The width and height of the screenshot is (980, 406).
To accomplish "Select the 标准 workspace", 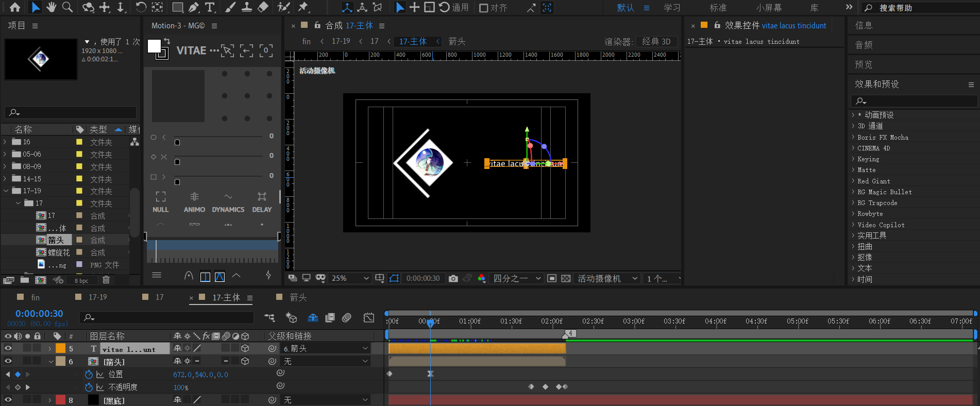I will [x=718, y=8].
